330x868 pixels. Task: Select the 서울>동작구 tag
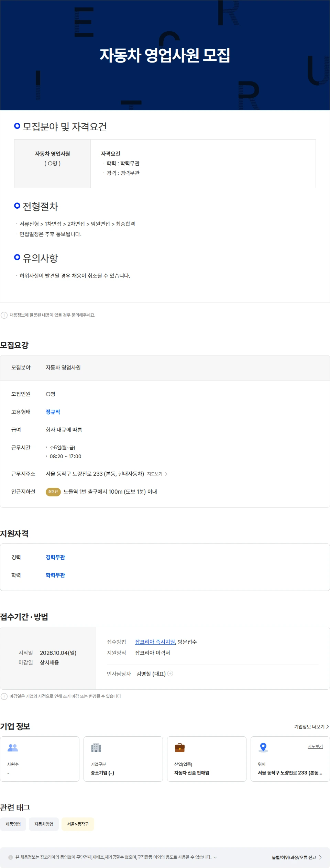pos(78,824)
